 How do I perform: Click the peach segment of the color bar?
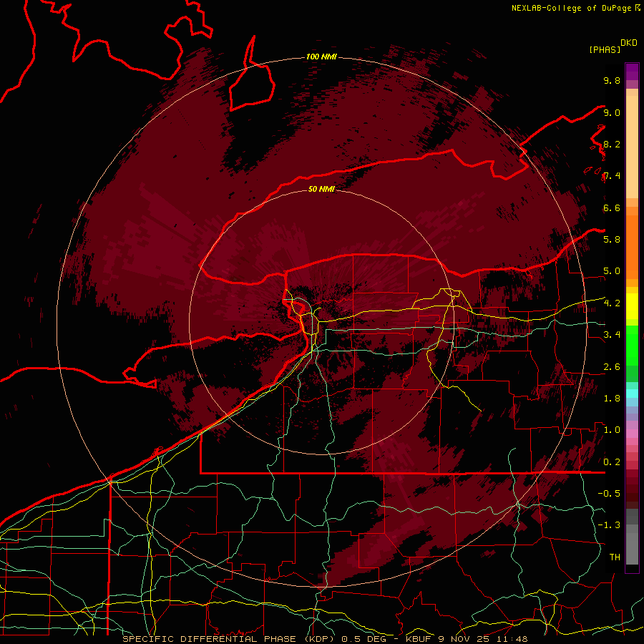coord(632,144)
